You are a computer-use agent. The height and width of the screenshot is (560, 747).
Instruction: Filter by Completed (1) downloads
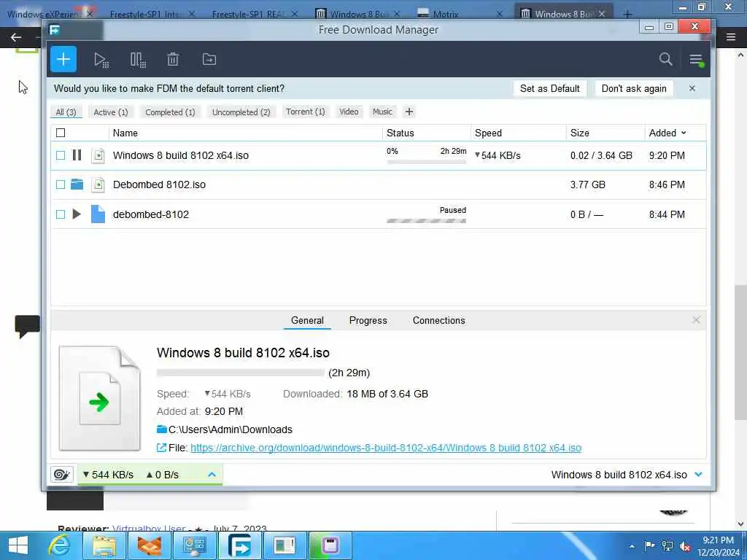coord(170,112)
